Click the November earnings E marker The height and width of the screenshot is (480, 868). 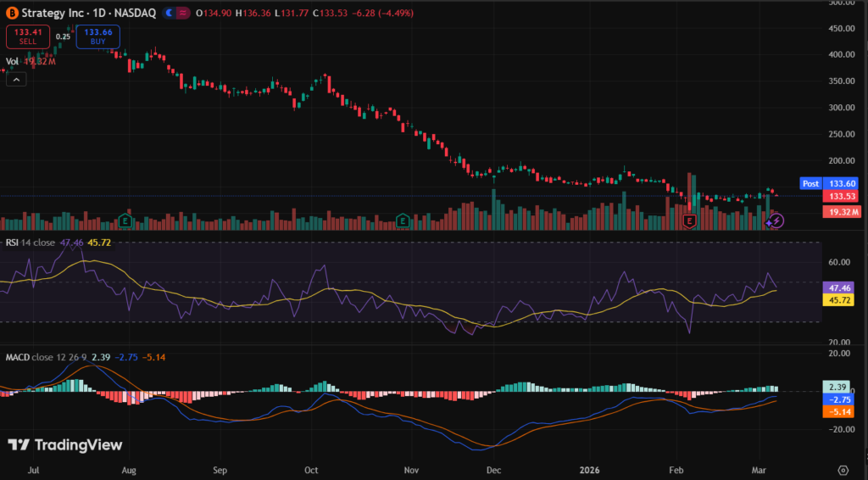coord(403,220)
